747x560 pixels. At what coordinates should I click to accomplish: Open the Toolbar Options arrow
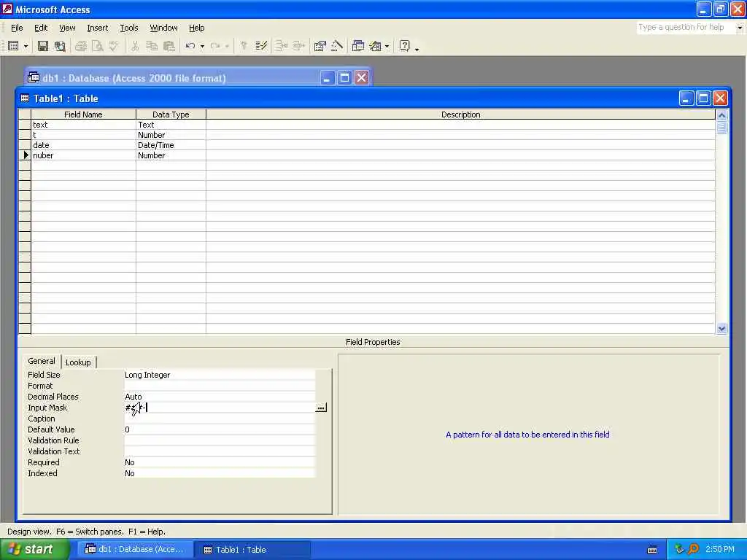pos(417,47)
